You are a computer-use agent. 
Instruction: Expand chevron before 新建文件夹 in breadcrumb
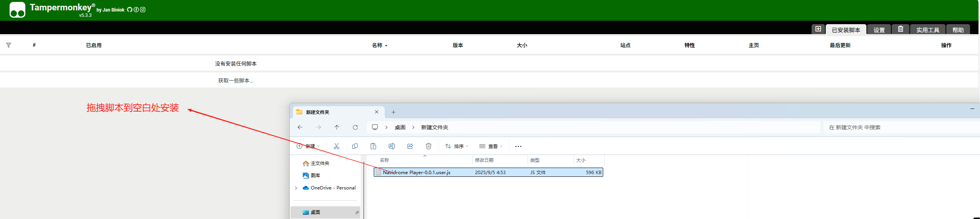pos(413,127)
